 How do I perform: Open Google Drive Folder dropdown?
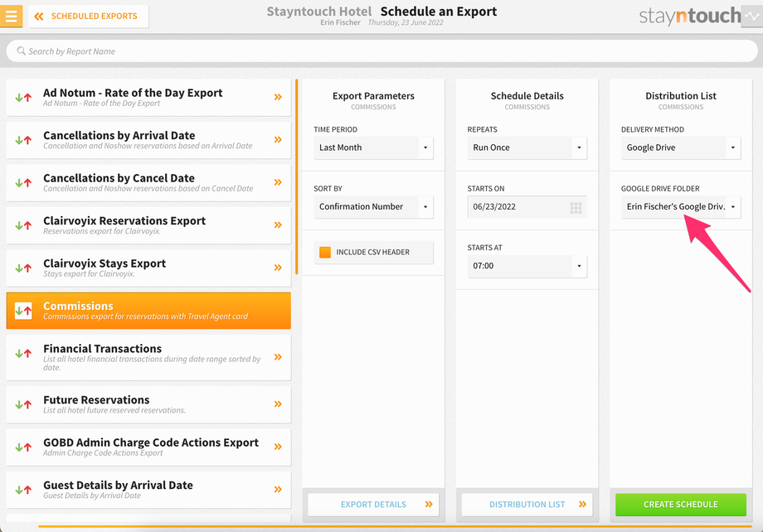pyautogui.click(x=681, y=206)
